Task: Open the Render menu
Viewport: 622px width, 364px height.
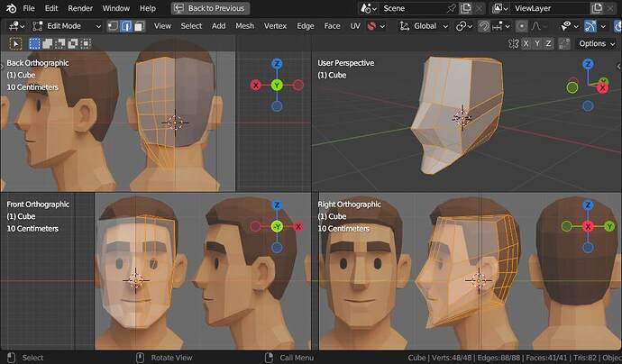Action: coord(80,8)
